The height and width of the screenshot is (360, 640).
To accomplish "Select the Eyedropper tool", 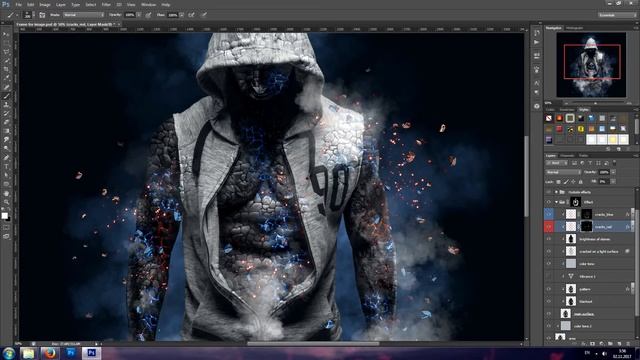I will click(6, 78).
